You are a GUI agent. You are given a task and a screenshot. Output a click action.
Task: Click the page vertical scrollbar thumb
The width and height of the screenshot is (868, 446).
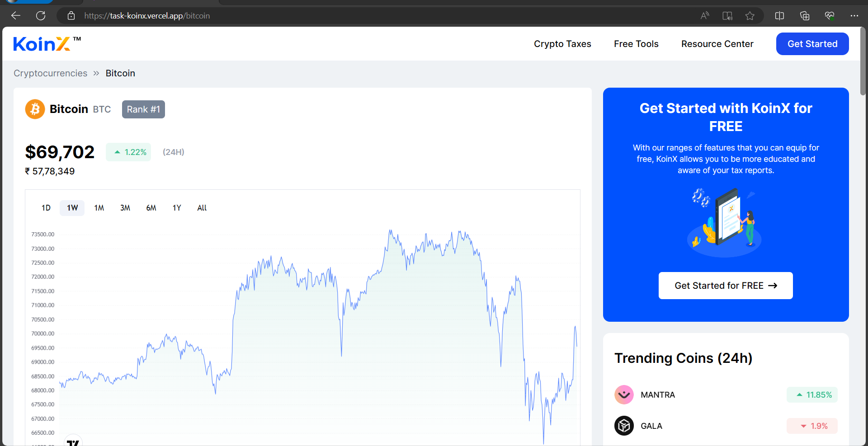(863, 61)
